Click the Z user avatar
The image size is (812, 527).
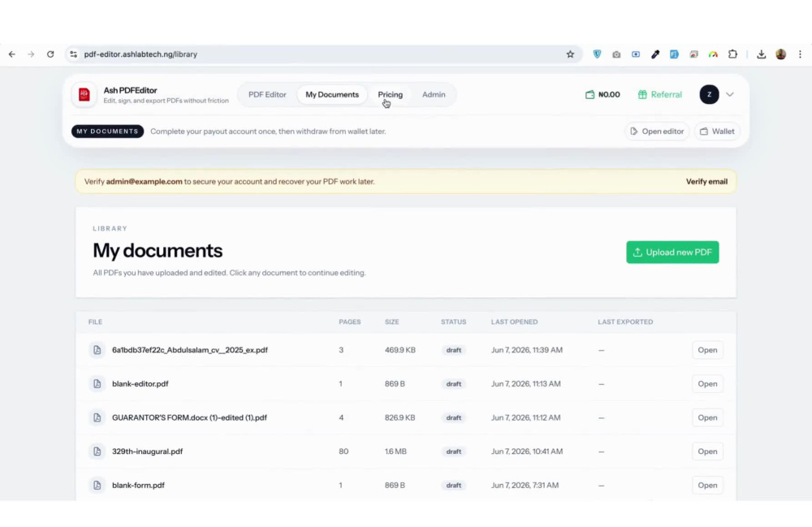(709, 94)
